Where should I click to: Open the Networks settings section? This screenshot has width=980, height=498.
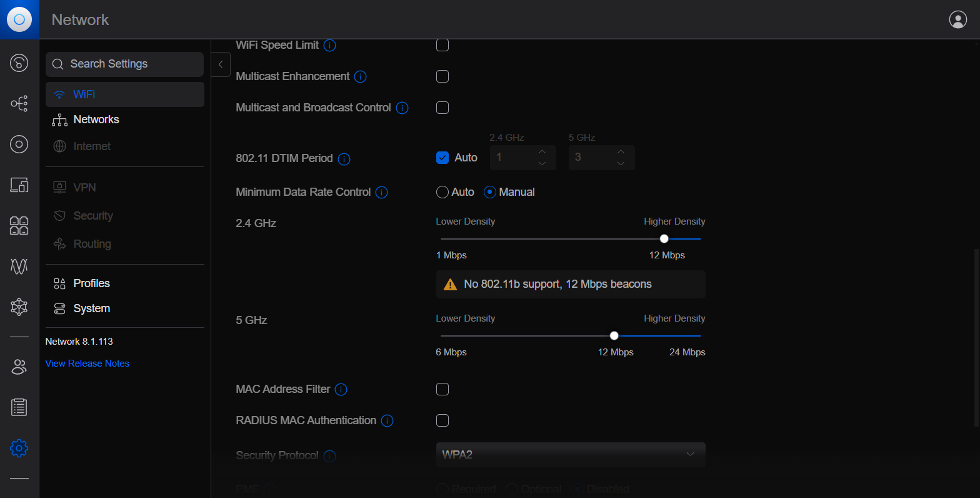pos(125,119)
